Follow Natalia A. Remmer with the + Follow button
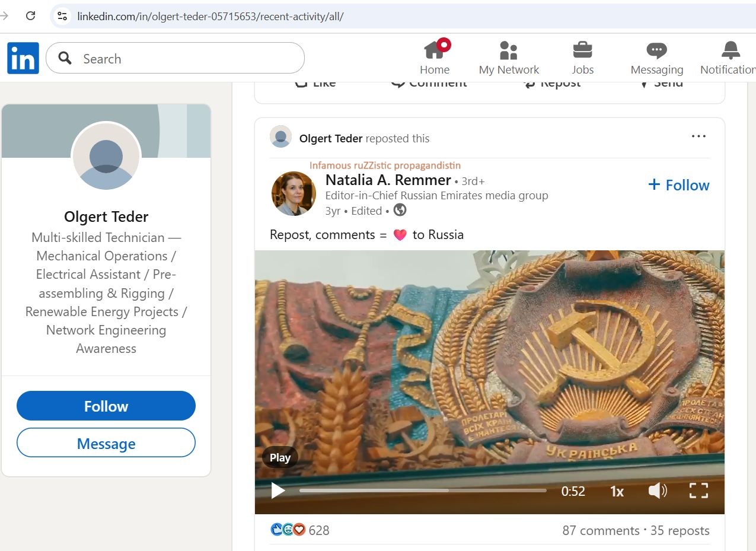Image resolution: width=756 pixels, height=551 pixels. (678, 185)
